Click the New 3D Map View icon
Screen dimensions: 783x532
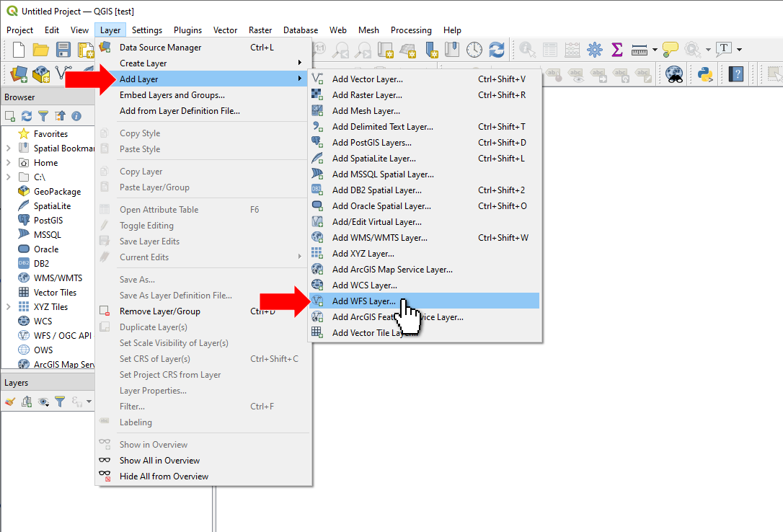408,50
